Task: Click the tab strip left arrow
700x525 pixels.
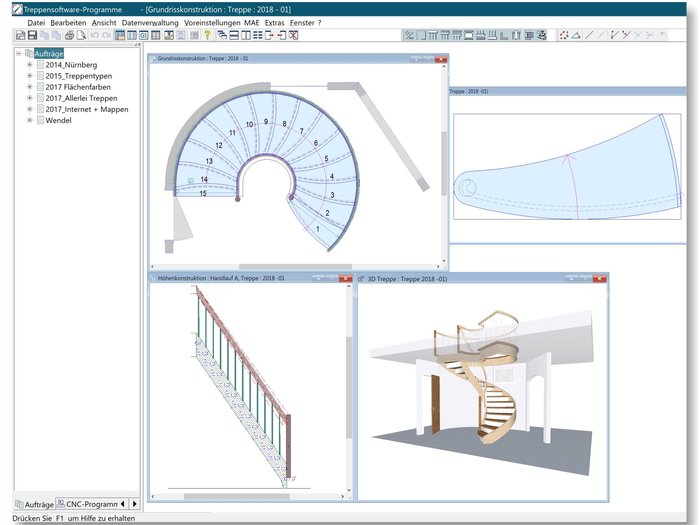Action: coord(123,504)
